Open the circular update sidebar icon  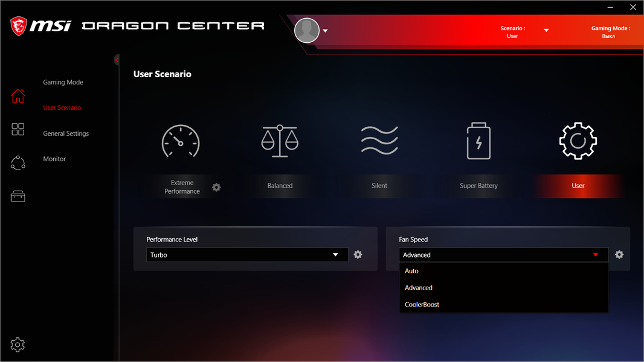point(18,163)
